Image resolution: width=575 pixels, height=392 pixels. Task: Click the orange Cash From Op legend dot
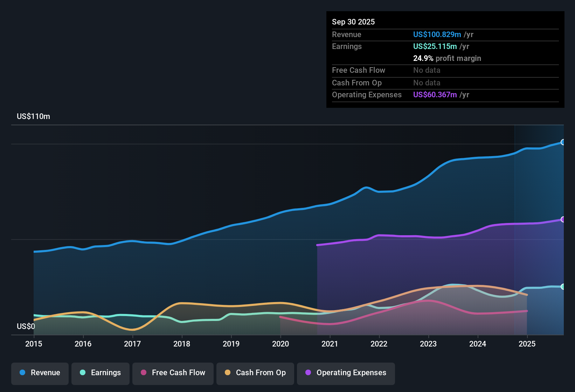227,373
